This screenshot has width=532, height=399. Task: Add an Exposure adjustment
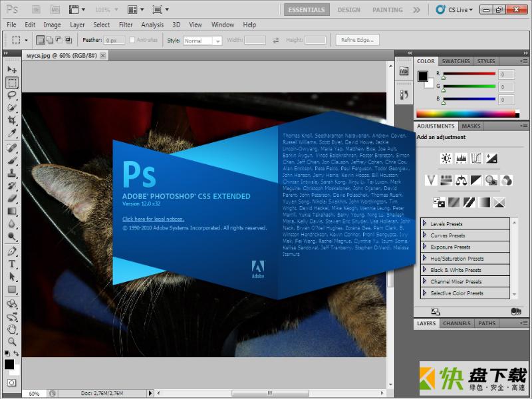pyautogui.click(x=491, y=158)
